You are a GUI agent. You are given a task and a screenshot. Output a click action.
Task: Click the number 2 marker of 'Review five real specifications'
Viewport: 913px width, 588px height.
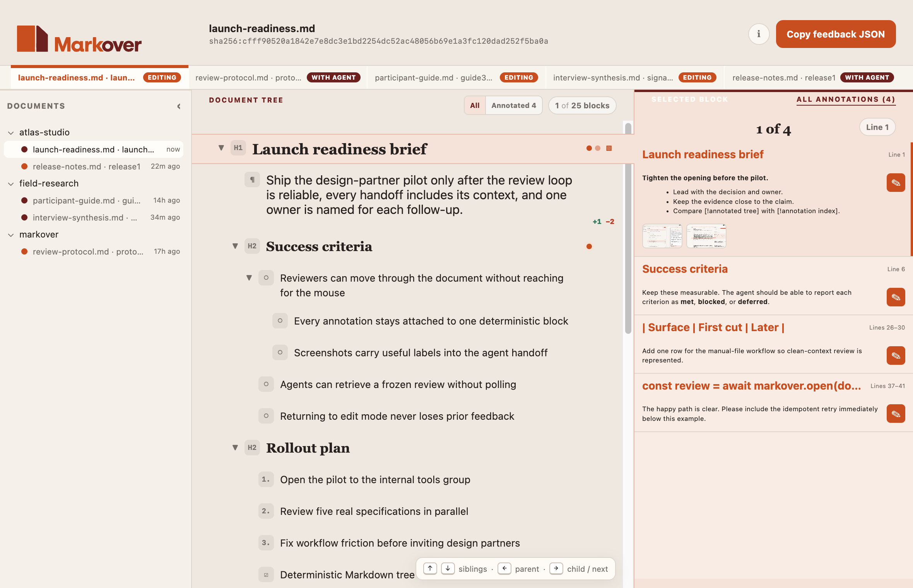point(266,511)
